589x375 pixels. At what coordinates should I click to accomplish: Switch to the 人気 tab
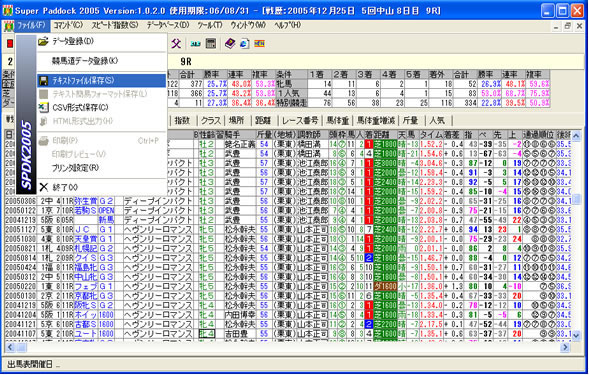pyautogui.click(x=437, y=120)
